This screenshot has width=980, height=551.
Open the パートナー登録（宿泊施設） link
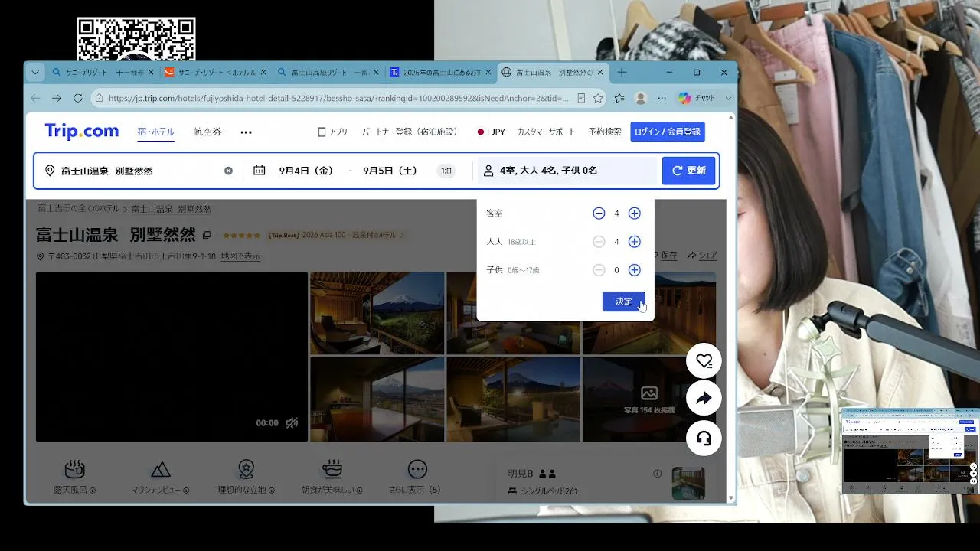pyautogui.click(x=410, y=132)
